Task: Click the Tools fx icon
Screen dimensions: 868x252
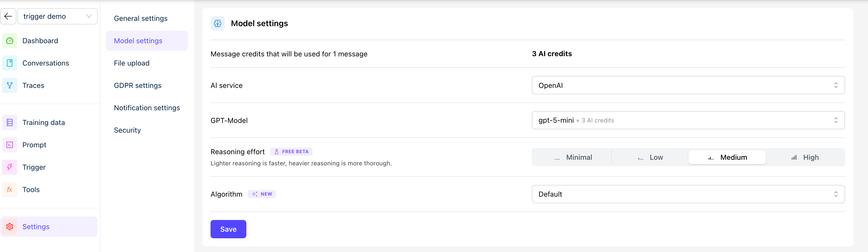Action: click(10, 190)
